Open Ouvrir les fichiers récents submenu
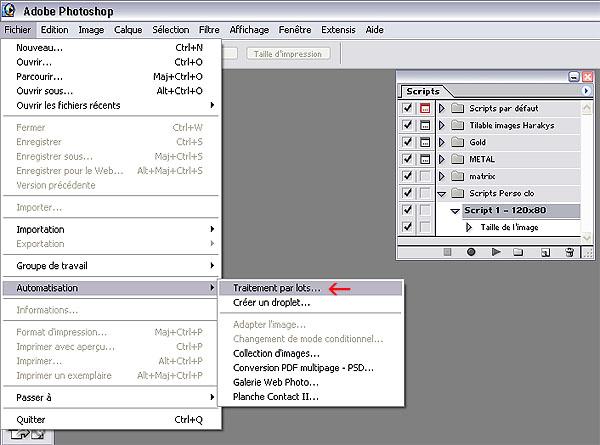Screen dimensions: 600x445 point(111,105)
